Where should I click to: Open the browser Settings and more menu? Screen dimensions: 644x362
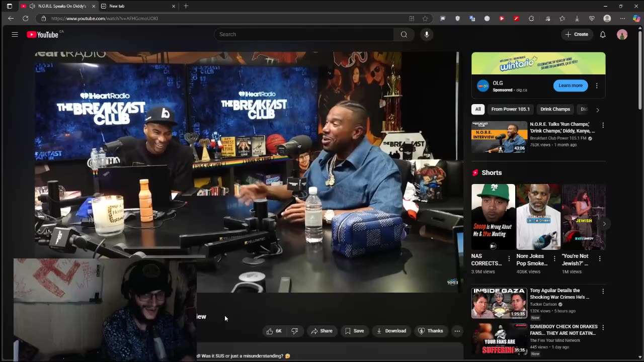(622, 19)
